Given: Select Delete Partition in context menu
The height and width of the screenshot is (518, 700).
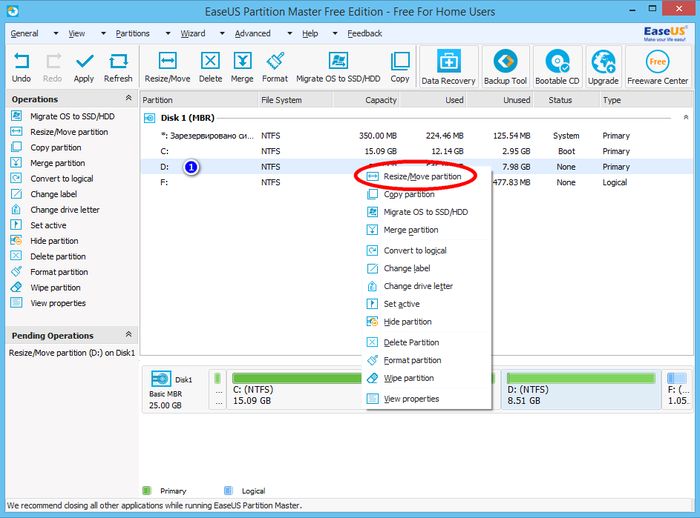Looking at the screenshot, I should 426,343.
